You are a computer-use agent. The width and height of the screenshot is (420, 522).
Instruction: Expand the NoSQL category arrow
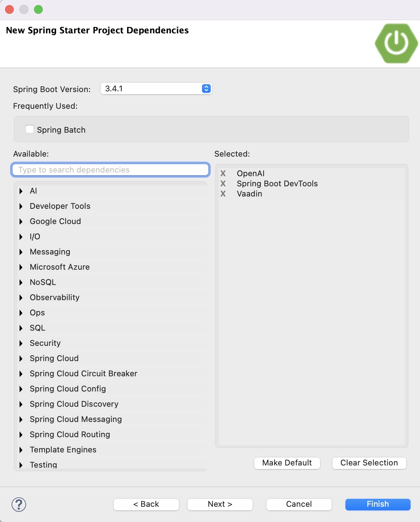tap(21, 282)
